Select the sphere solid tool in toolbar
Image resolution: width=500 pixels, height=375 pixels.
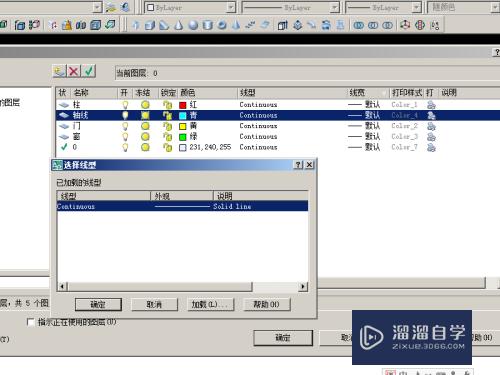coord(193,25)
